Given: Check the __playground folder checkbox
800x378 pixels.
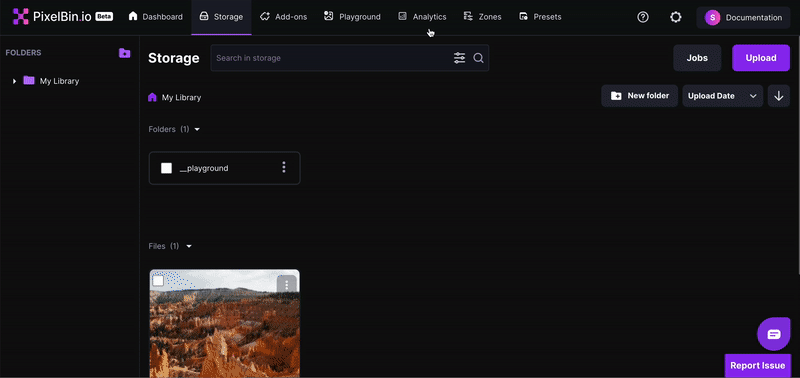Looking at the screenshot, I should point(166,168).
